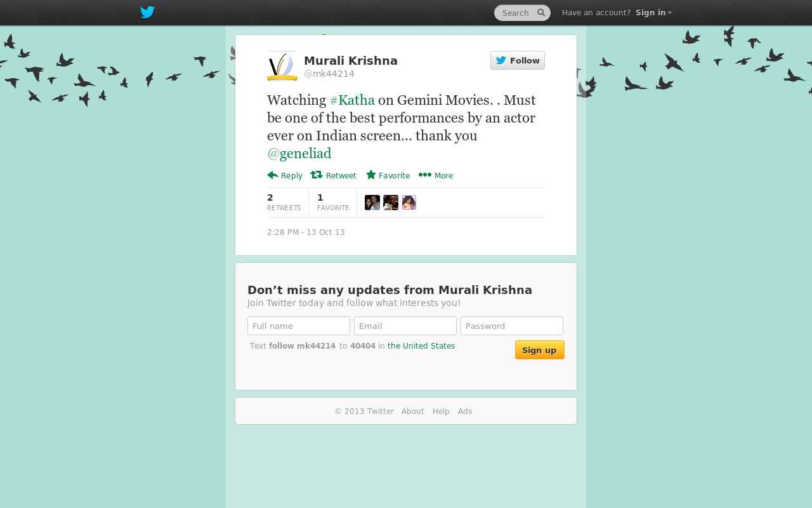The width and height of the screenshot is (812, 508).
Task: Click the © 2013 Twitter footer text
Action: coord(364,411)
